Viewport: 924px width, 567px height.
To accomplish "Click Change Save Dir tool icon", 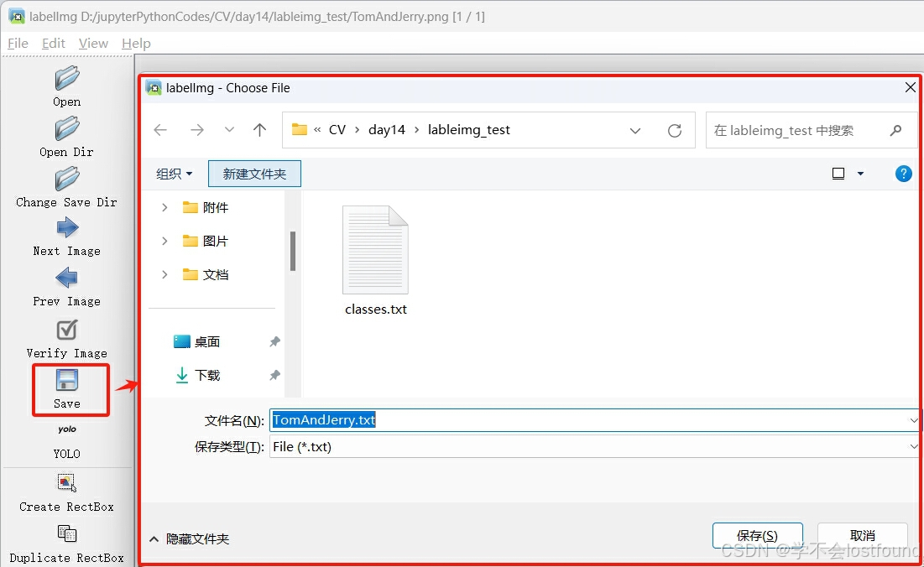I will (67, 179).
